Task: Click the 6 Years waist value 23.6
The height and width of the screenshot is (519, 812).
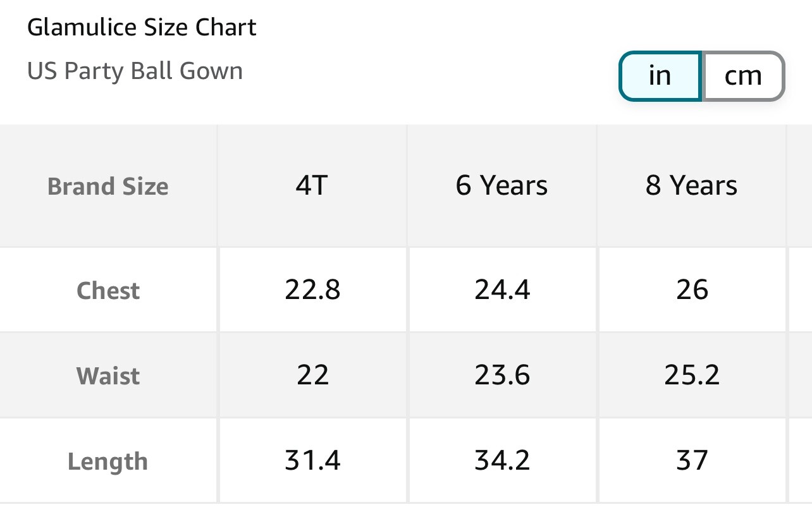Action: pyautogui.click(x=502, y=376)
